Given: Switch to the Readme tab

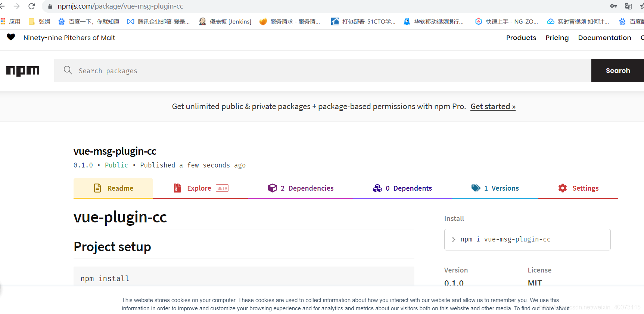Looking at the screenshot, I should [113, 188].
